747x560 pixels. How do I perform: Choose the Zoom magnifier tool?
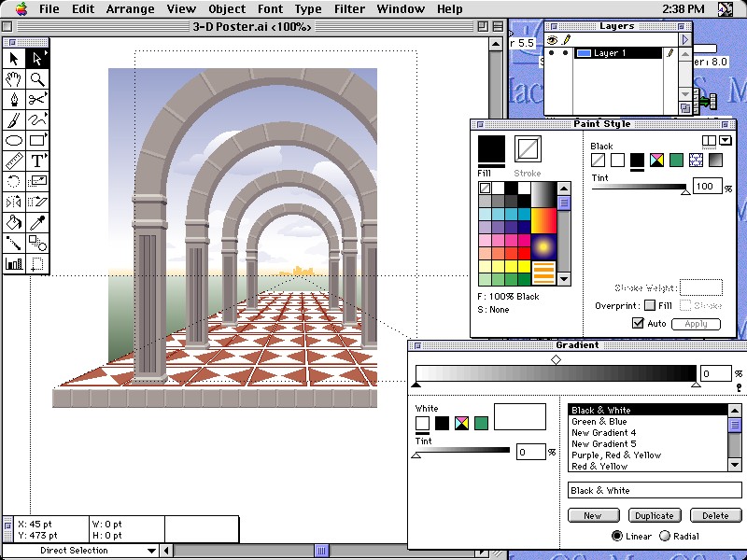[37, 79]
